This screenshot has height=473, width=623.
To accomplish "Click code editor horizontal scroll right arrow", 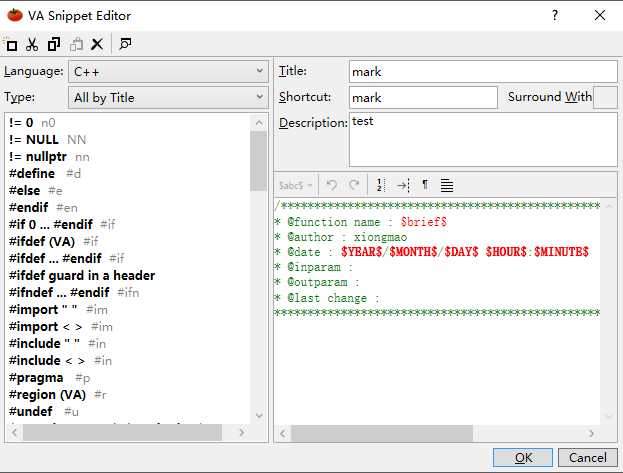I will (x=592, y=433).
